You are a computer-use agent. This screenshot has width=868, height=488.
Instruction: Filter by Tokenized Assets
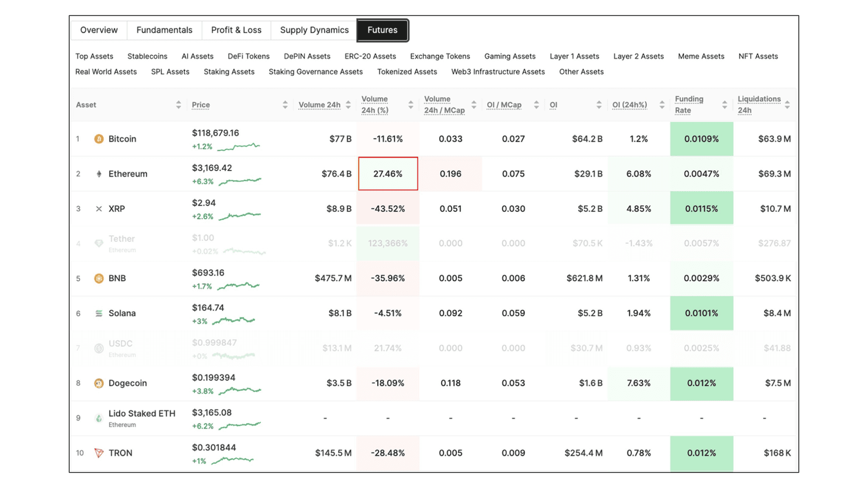[407, 72]
